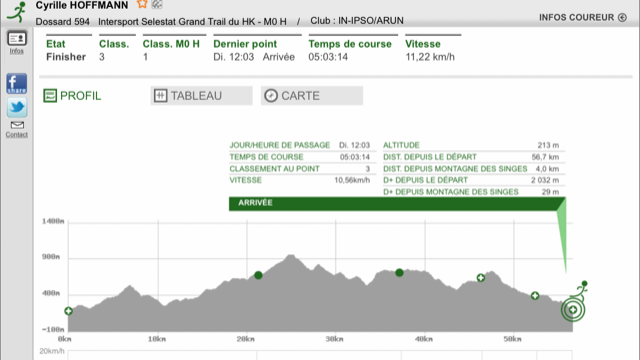Switch to the TABLEAU tab
Image resolution: width=640 pixels, height=360 pixels.
tap(202, 96)
